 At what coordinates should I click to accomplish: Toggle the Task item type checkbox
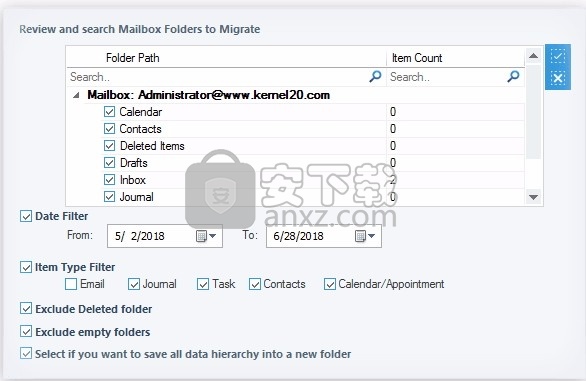click(203, 284)
